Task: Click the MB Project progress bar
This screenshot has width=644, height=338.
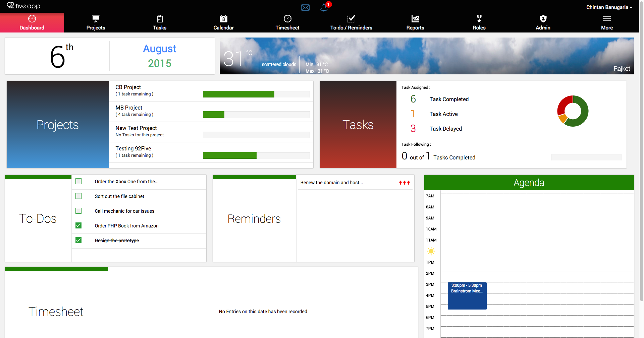Action: click(x=256, y=115)
